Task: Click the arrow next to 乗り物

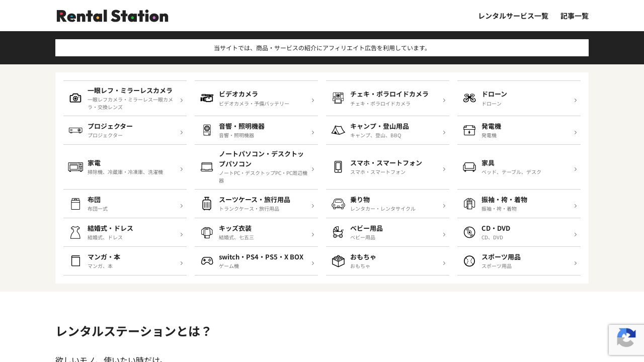Action: (x=444, y=206)
